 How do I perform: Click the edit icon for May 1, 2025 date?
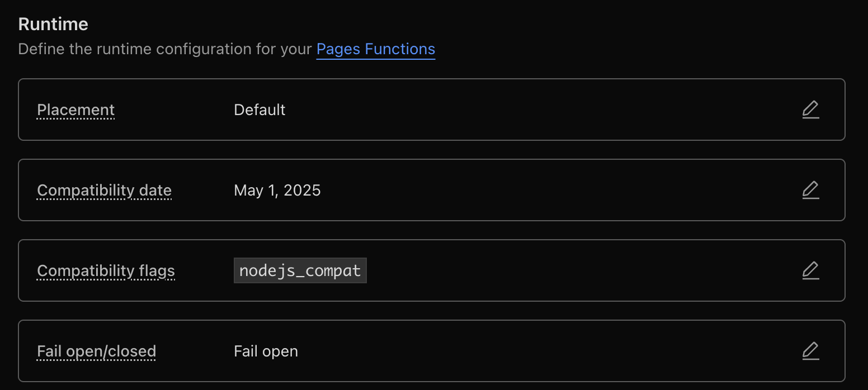(810, 190)
